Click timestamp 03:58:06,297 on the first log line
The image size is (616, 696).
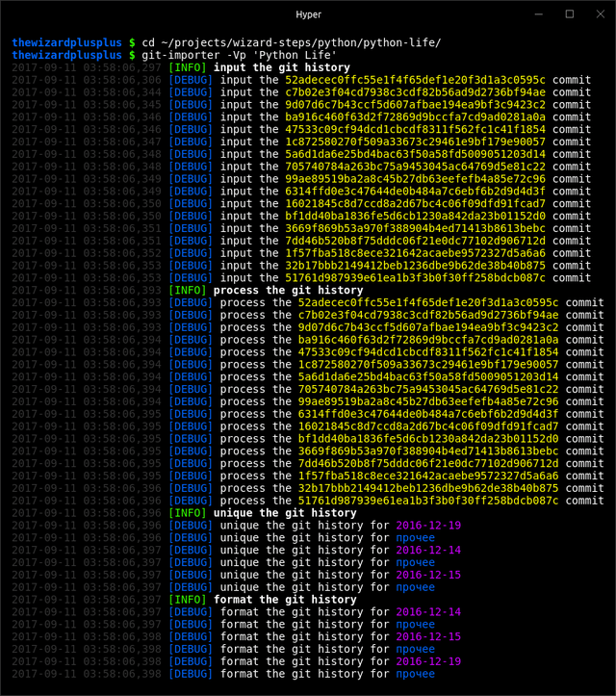pos(122,67)
